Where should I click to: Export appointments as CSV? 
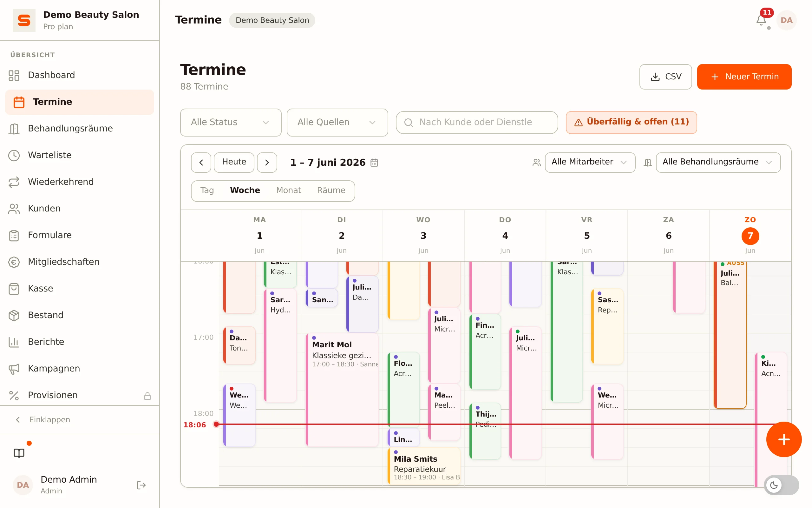(665, 77)
